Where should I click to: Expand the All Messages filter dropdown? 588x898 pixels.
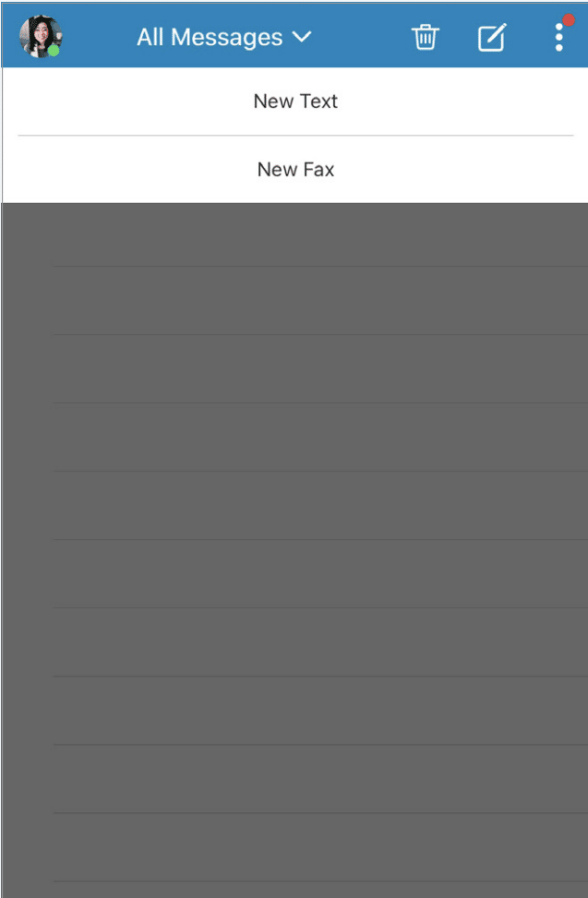pyautogui.click(x=224, y=38)
